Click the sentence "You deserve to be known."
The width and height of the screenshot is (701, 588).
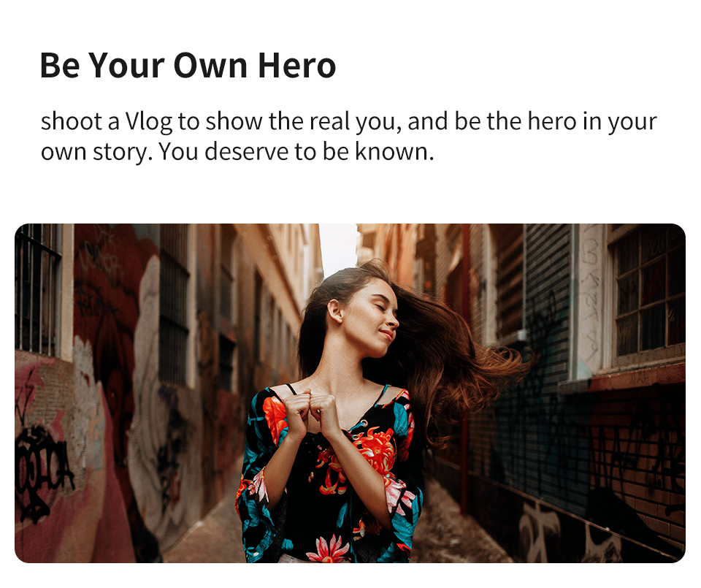coord(296,152)
